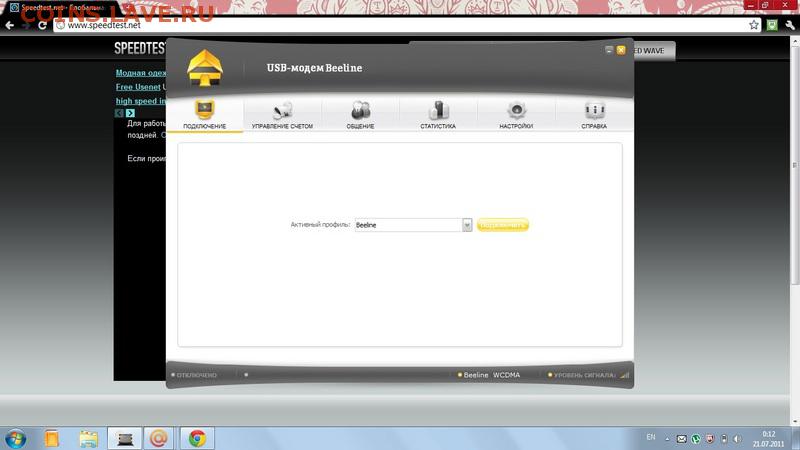800x450 pixels.
Task: Click the Speedtest logo in page header
Action: click(140, 48)
